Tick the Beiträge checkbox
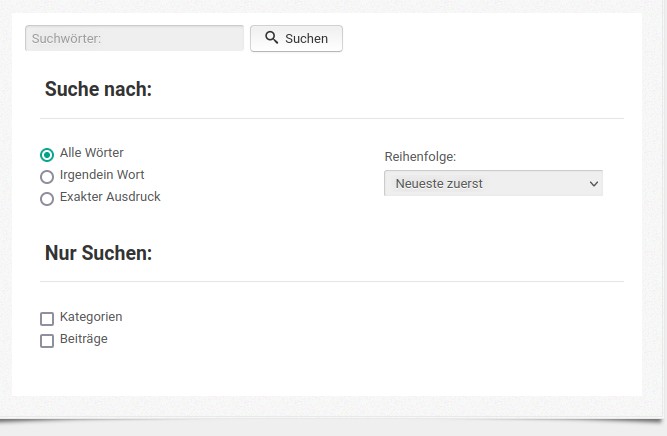 [47, 341]
